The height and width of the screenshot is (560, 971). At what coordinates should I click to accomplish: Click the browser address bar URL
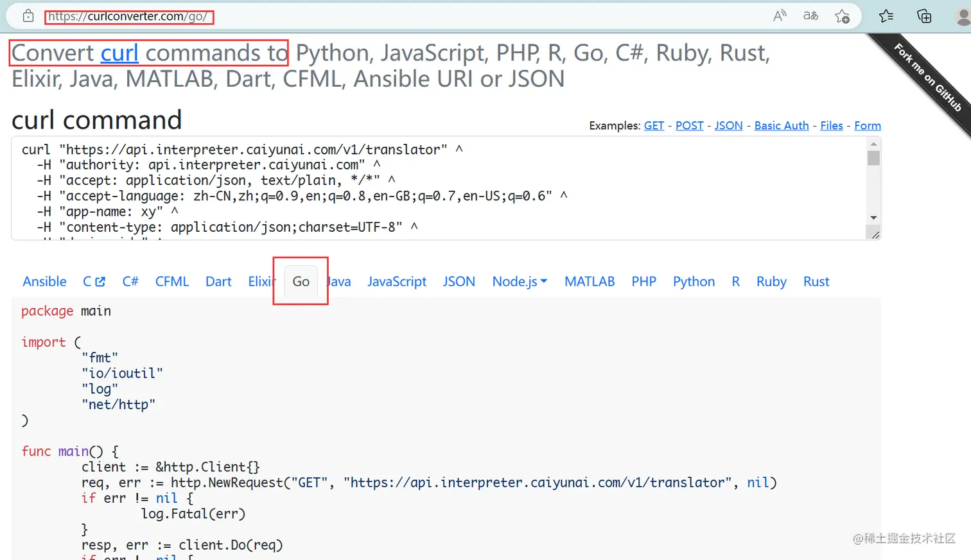coord(128,16)
